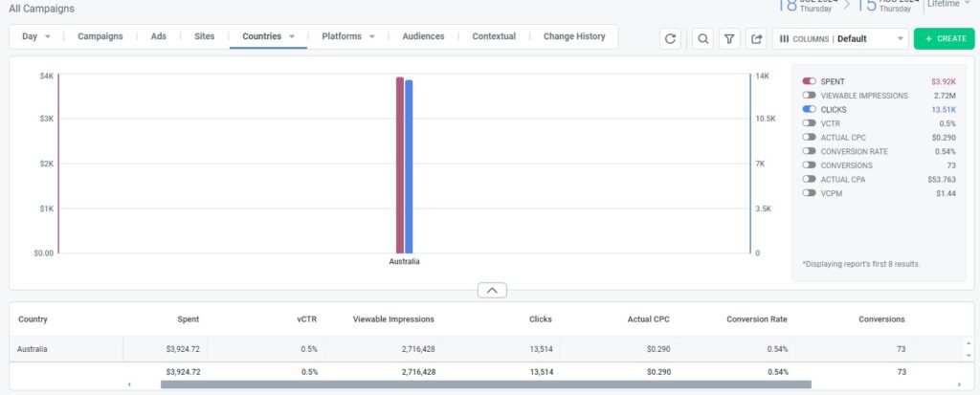Click the All Campaigns heading
This screenshot has width=980, height=395.
[41, 9]
